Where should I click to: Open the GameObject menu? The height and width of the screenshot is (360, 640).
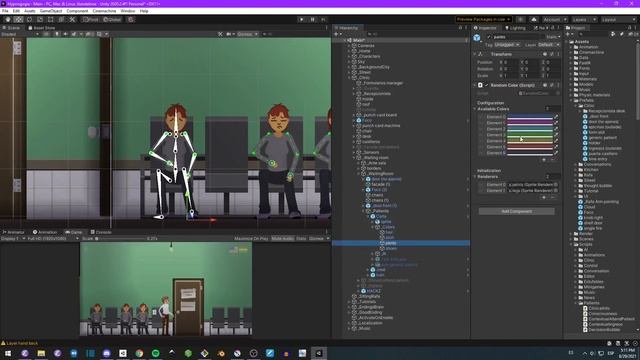tap(51, 11)
